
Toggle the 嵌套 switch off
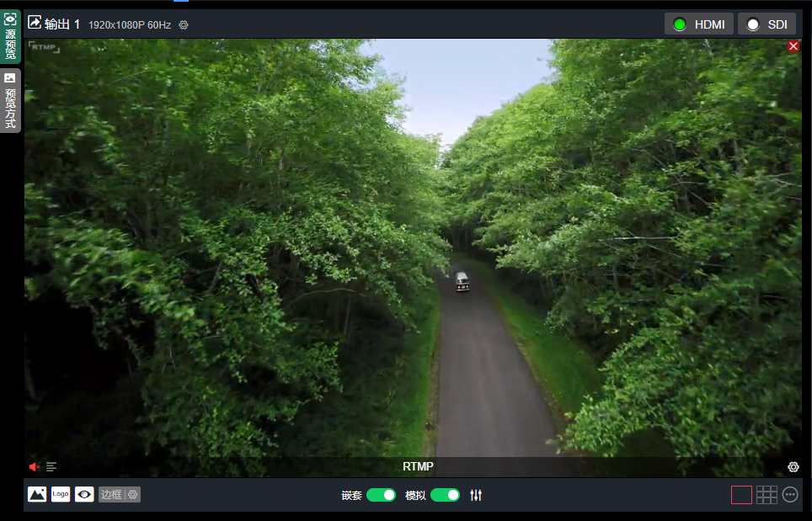point(381,495)
